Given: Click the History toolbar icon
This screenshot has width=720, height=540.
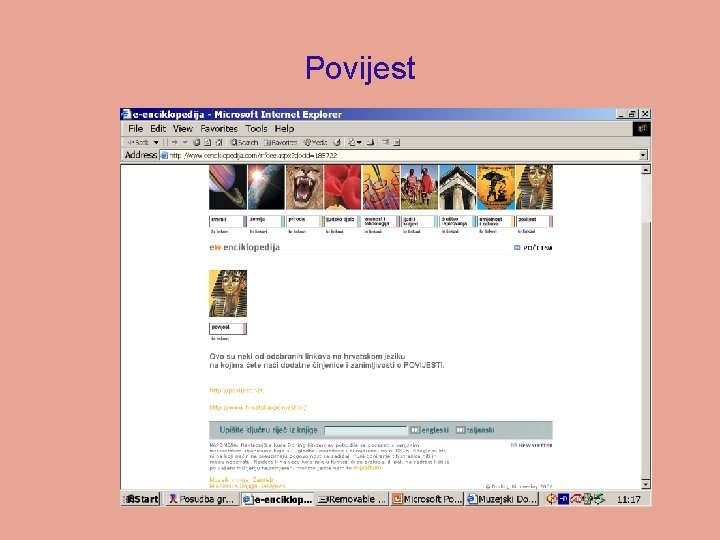Looking at the screenshot, I should (337, 142).
